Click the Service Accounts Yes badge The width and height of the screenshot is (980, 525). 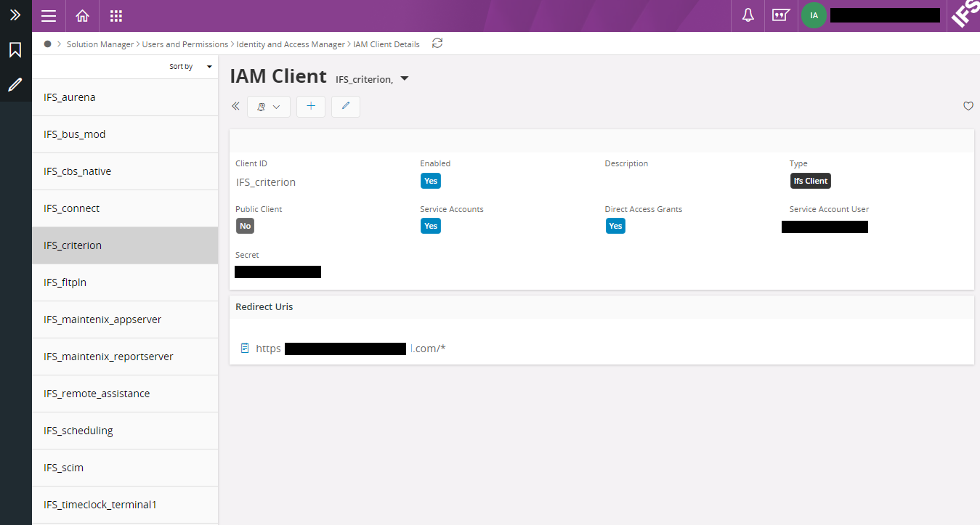click(431, 226)
